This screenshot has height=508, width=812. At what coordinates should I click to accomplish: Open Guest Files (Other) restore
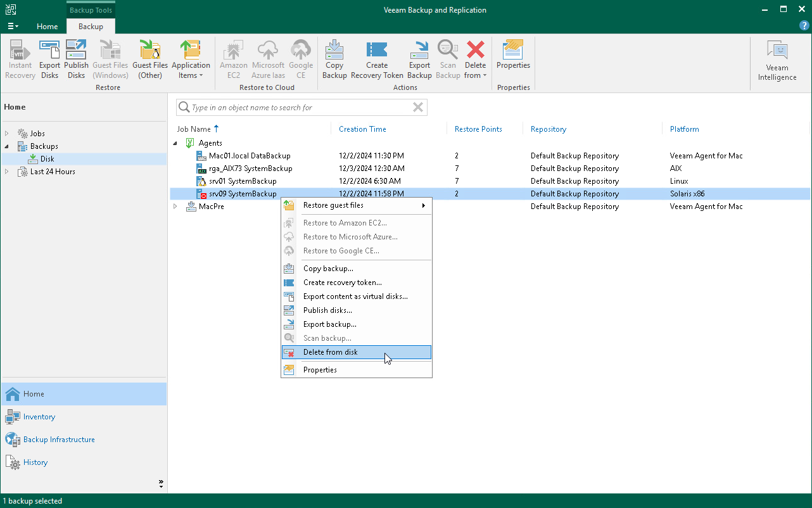coord(150,59)
